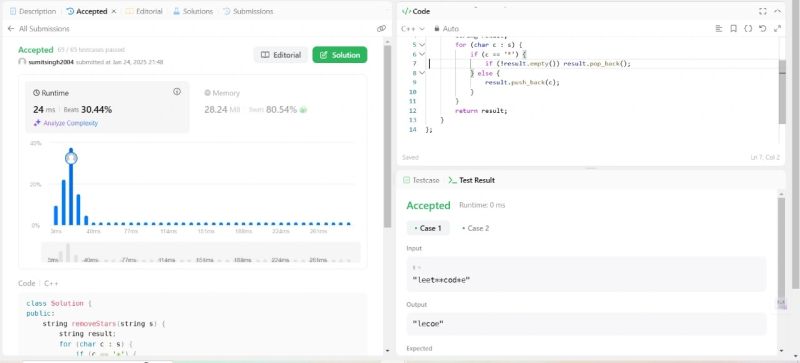Screen dimensions: 800x363
Task: Collapse code fold arrow at line 5
Action: tap(422, 44)
